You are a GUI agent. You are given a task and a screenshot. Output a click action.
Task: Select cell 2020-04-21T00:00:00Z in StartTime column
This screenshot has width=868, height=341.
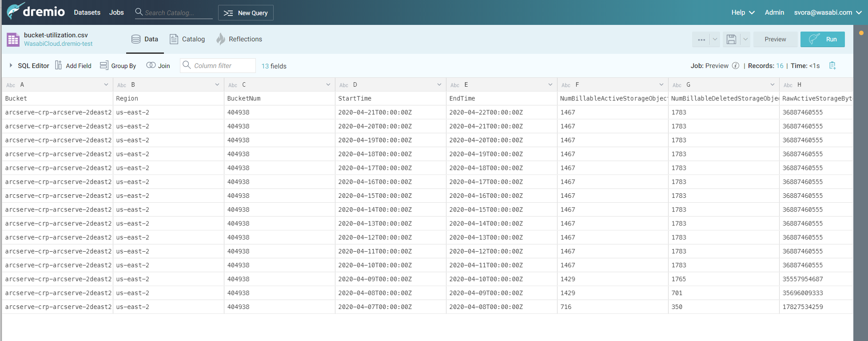390,112
